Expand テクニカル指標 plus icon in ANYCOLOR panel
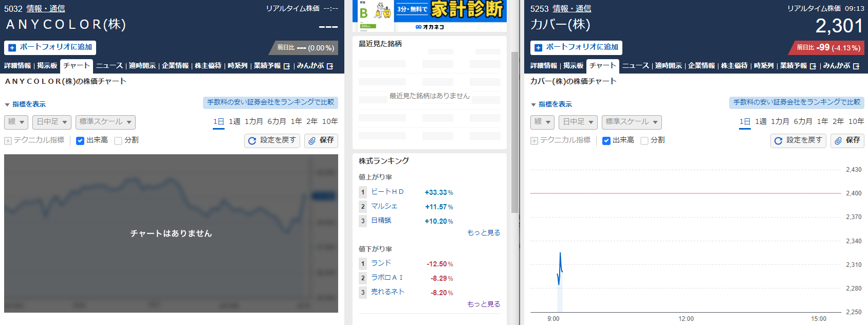 (8, 140)
